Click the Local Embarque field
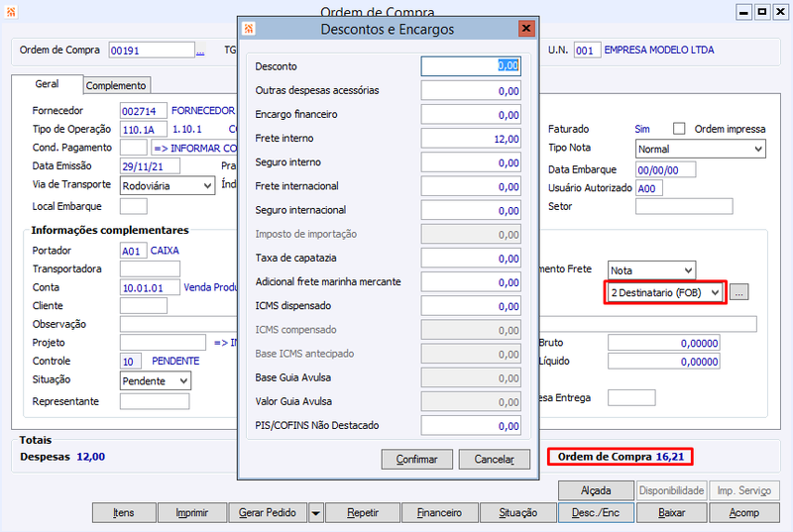 click(x=134, y=206)
